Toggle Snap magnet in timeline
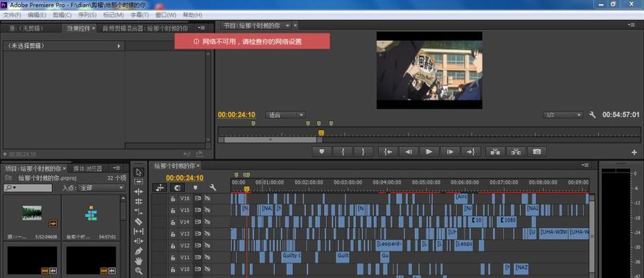Screen dimensions: 644x278 pyautogui.click(x=178, y=188)
